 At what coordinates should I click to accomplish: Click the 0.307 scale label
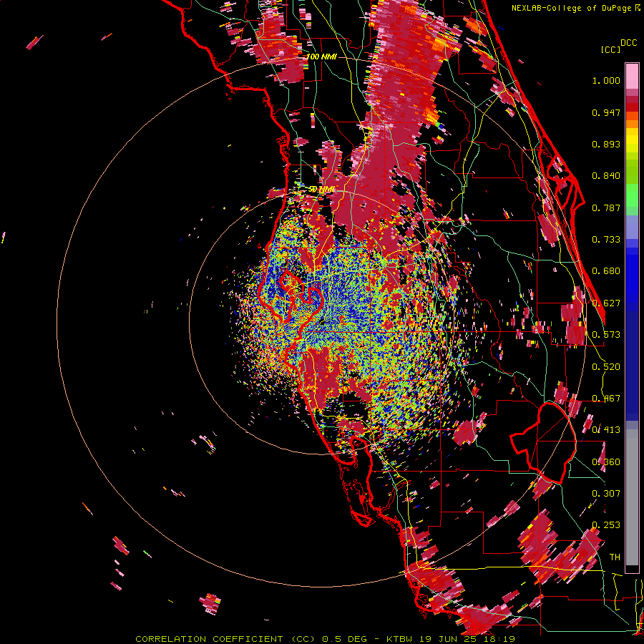point(606,494)
